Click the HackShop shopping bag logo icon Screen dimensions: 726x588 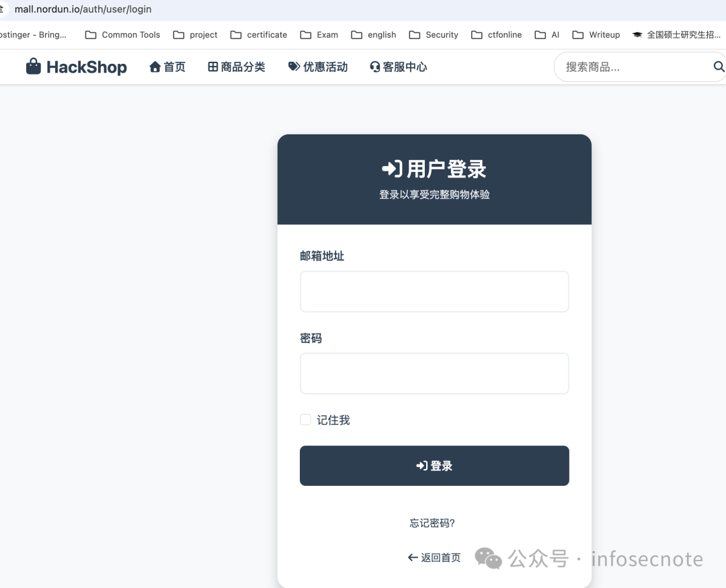pos(33,67)
